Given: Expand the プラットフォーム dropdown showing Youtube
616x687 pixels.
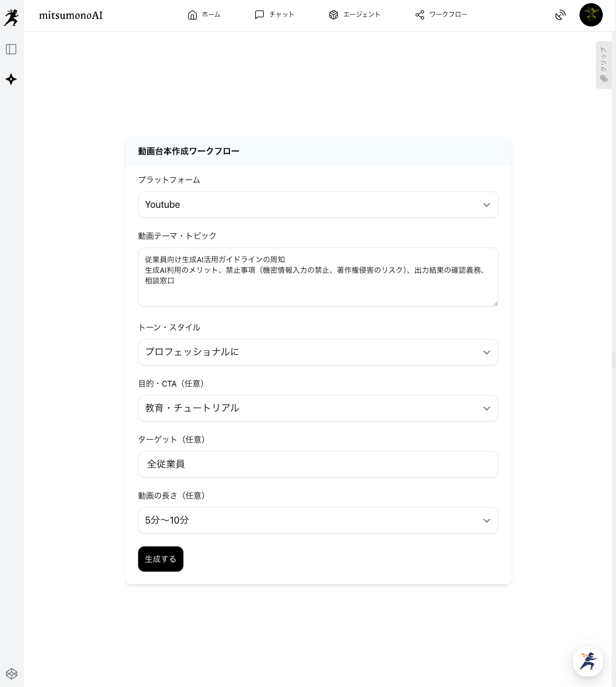Looking at the screenshot, I should click(x=318, y=205).
